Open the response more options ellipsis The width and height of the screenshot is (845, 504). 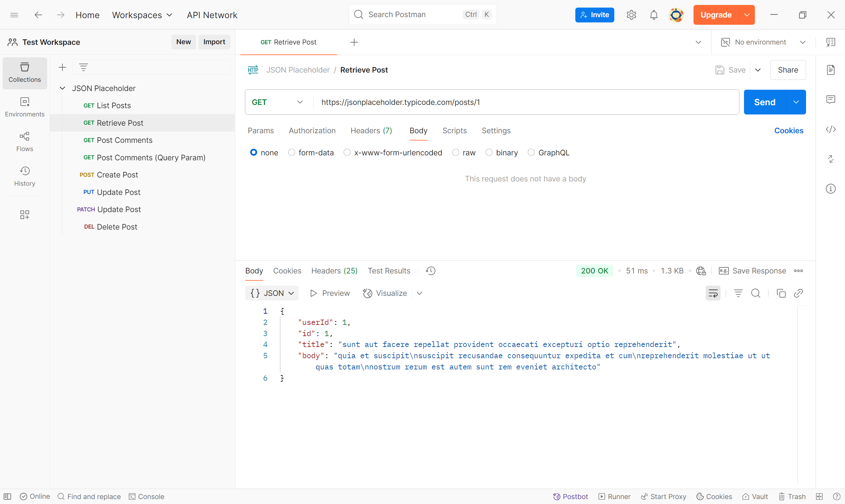[x=798, y=271]
